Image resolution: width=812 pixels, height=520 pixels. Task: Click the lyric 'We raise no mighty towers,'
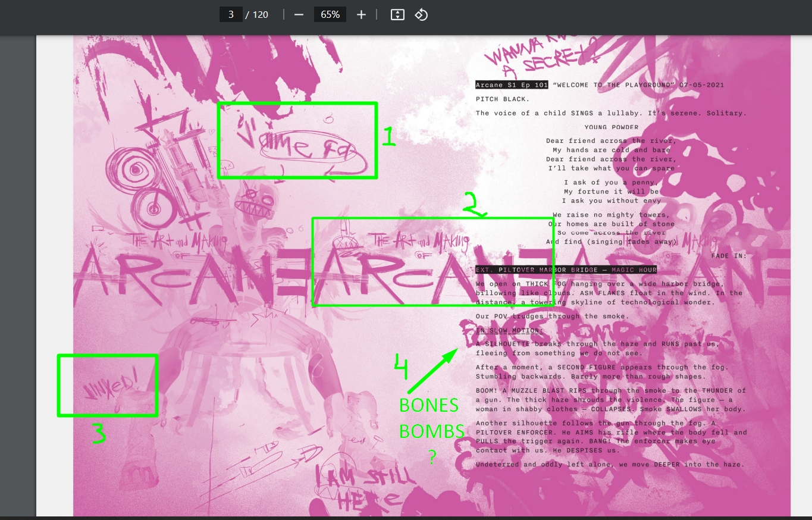coord(611,215)
